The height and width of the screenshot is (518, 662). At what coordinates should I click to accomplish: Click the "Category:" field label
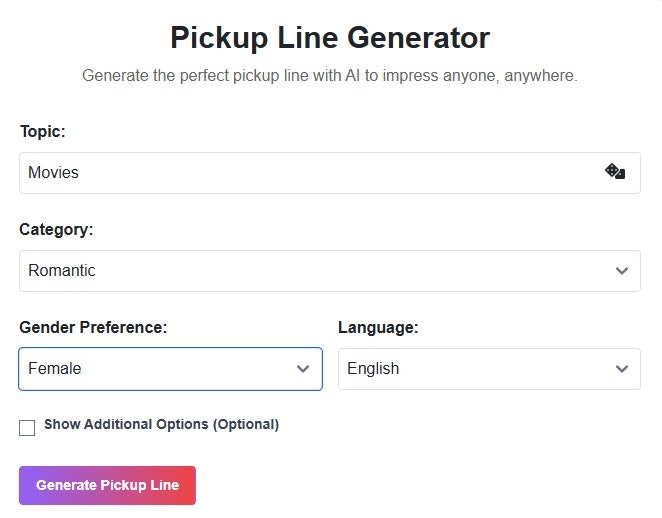pyautogui.click(x=56, y=229)
